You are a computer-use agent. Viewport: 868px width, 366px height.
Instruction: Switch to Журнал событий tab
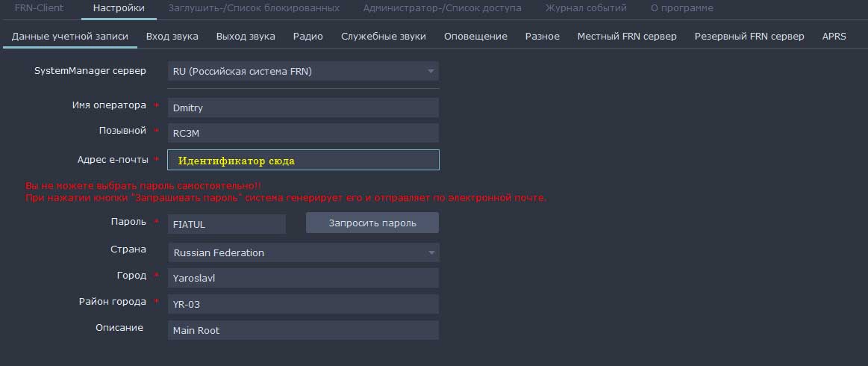pyautogui.click(x=586, y=8)
